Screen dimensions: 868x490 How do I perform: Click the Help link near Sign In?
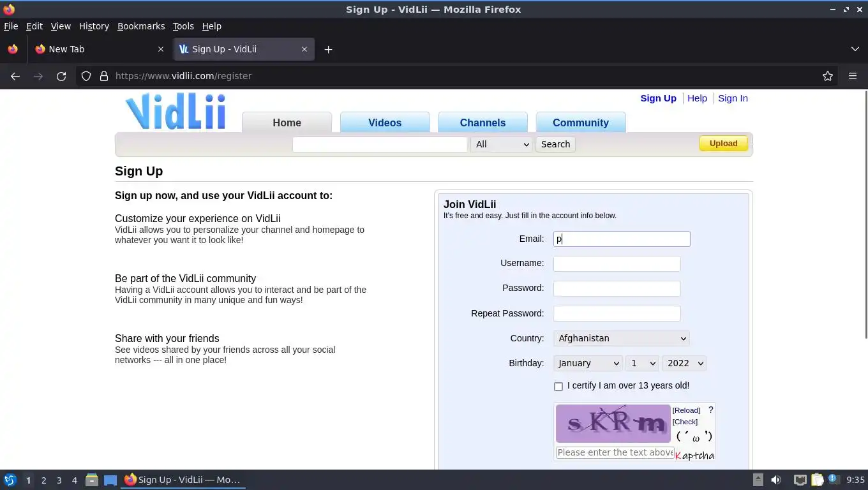(697, 98)
